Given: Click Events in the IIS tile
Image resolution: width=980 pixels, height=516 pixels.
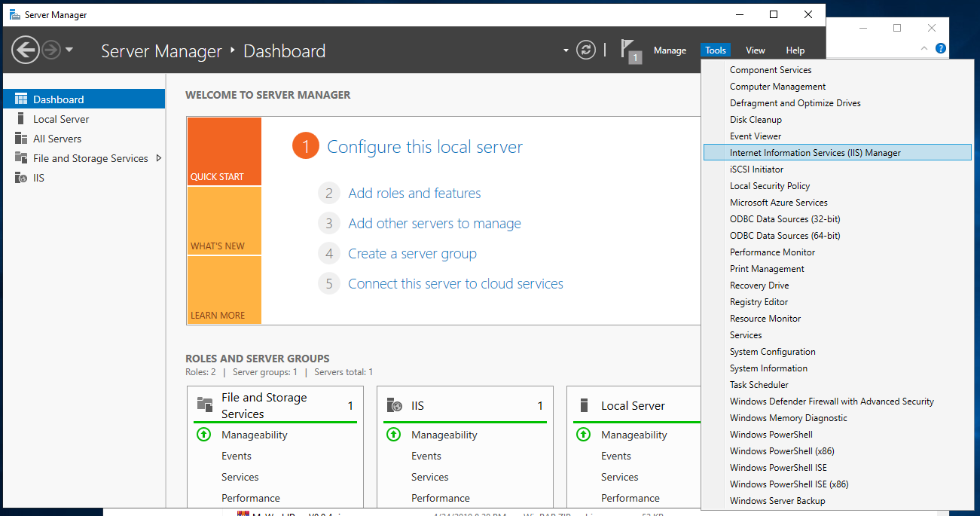Looking at the screenshot, I should coord(426,456).
